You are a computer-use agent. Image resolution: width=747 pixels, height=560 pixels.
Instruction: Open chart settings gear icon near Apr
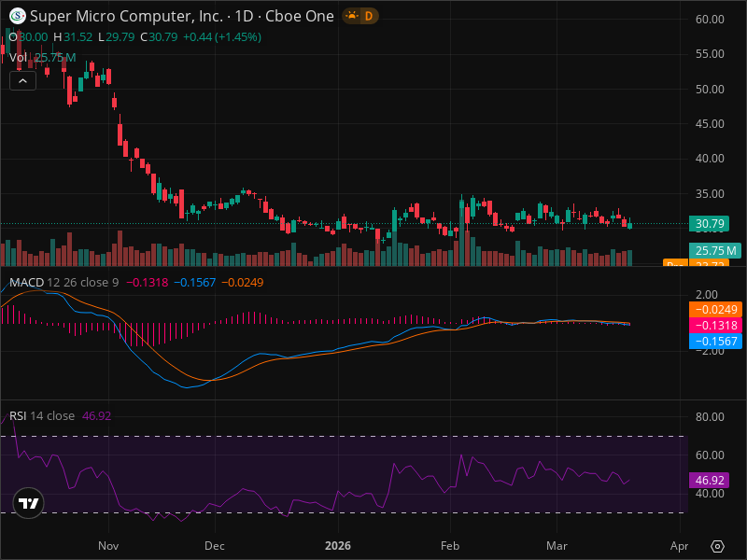click(x=717, y=546)
